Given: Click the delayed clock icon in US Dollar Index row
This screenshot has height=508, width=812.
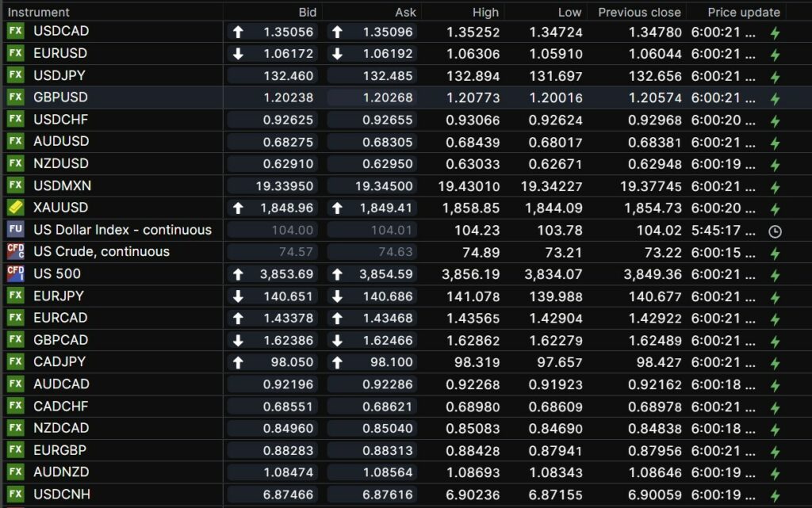Looking at the screenshot, I should (775, 231).
